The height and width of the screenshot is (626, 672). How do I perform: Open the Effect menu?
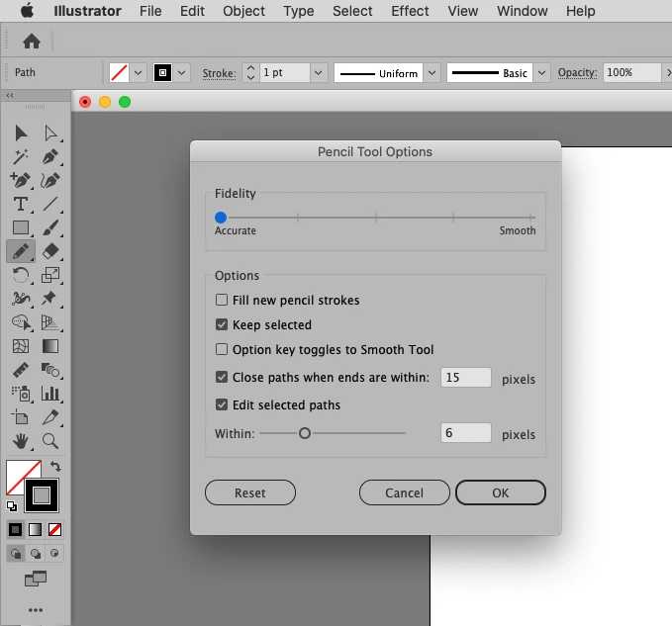pos(410,11)
